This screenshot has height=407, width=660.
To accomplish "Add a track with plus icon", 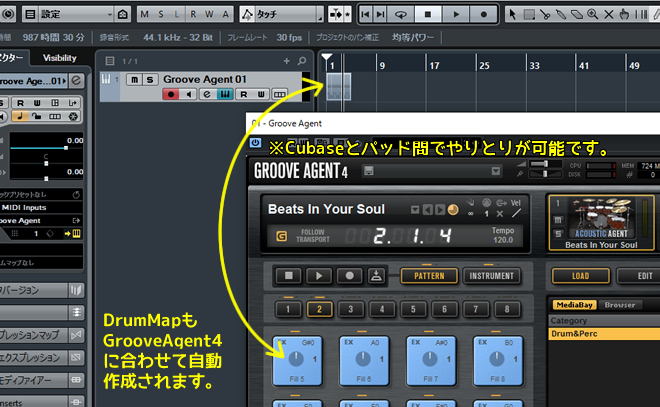I will click(287, 61).
